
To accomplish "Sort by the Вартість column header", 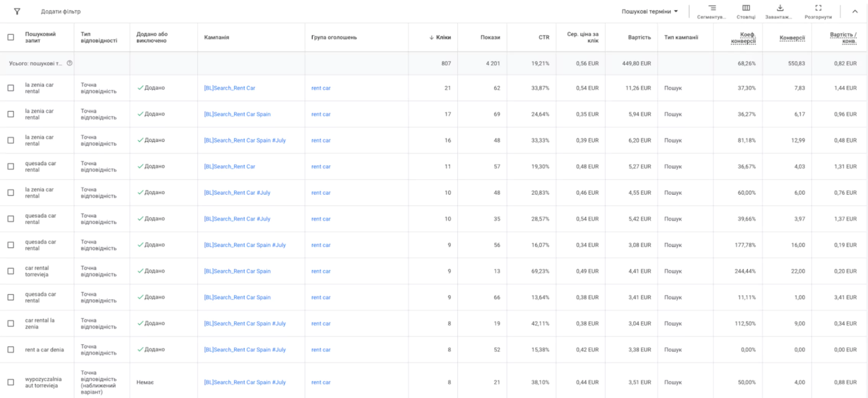I will pos(639,37).
